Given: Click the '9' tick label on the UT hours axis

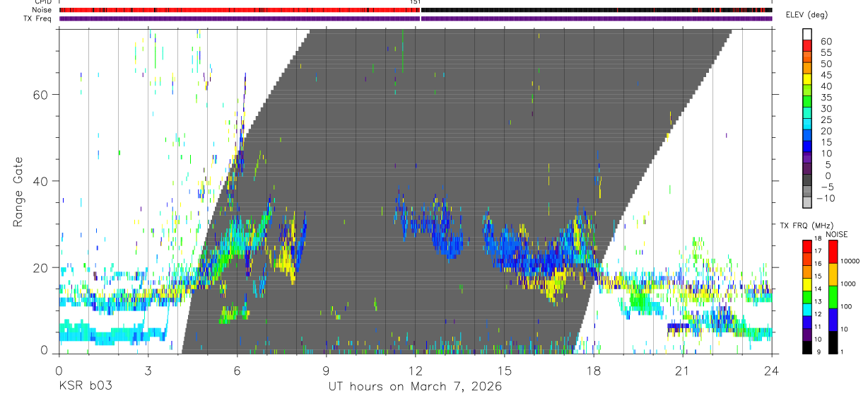Looking at the screenshot, I should point(326,370).
